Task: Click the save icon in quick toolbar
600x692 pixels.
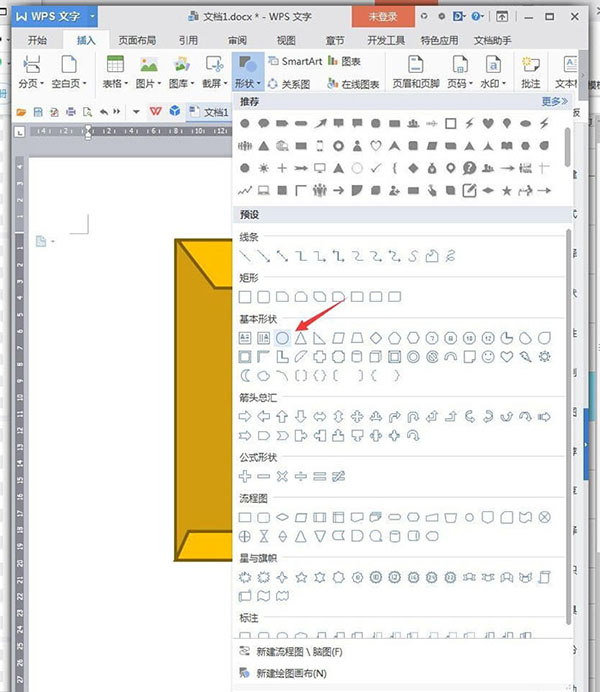Action: (x=38, y=112)
